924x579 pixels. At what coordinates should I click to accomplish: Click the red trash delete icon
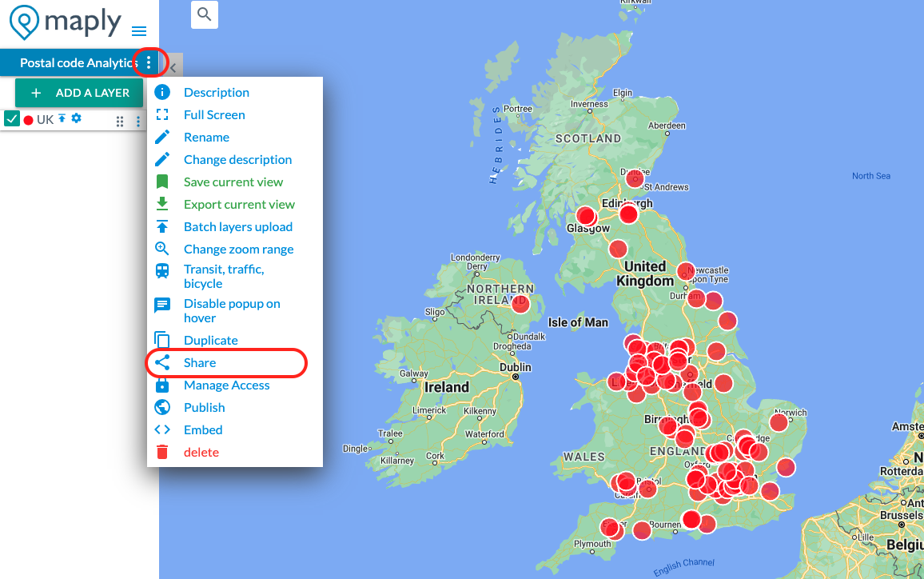point(162,453)
